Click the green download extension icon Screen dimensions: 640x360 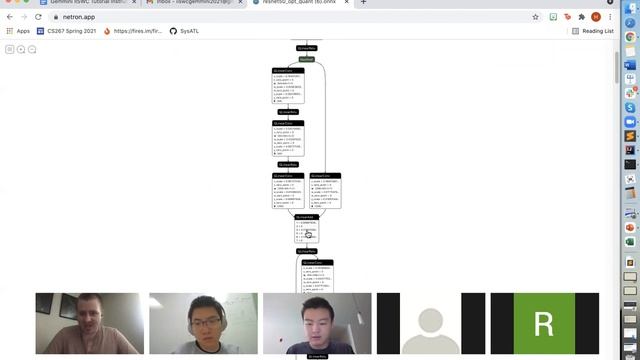coord(553,17)
